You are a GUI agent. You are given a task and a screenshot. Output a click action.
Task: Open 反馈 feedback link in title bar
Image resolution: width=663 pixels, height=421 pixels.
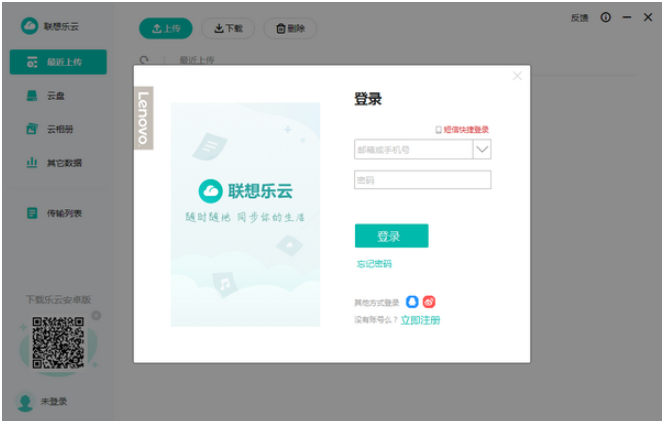[x=579, y=18]
